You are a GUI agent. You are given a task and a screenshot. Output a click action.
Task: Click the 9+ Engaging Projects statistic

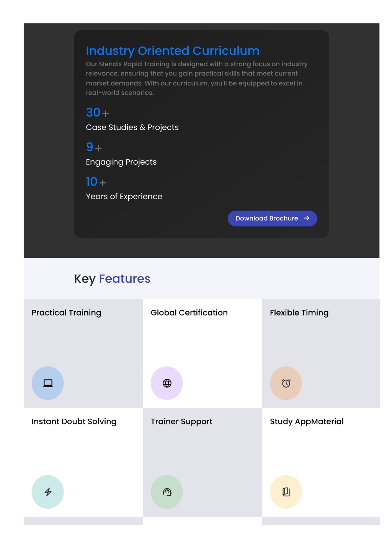[x=121, y=154]
